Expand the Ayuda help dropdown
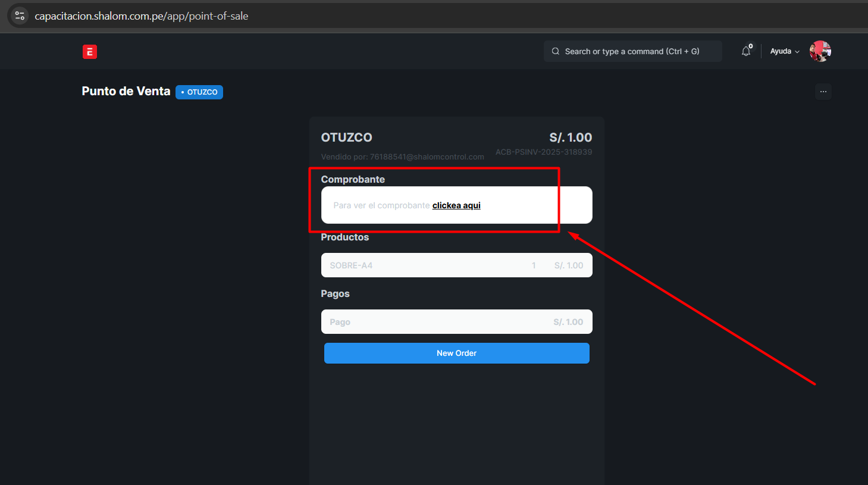 784,52
